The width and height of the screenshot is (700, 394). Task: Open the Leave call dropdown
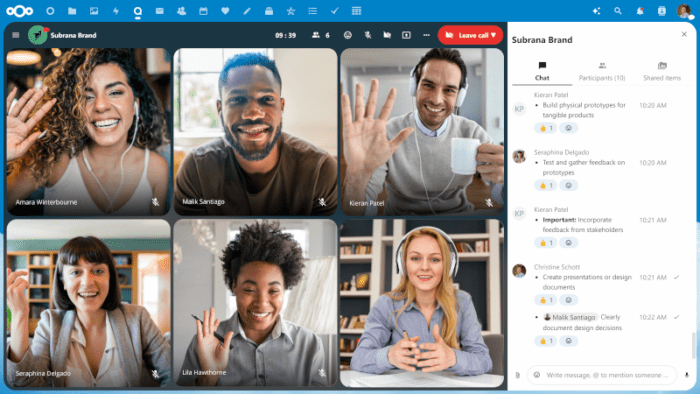(470, 35)
